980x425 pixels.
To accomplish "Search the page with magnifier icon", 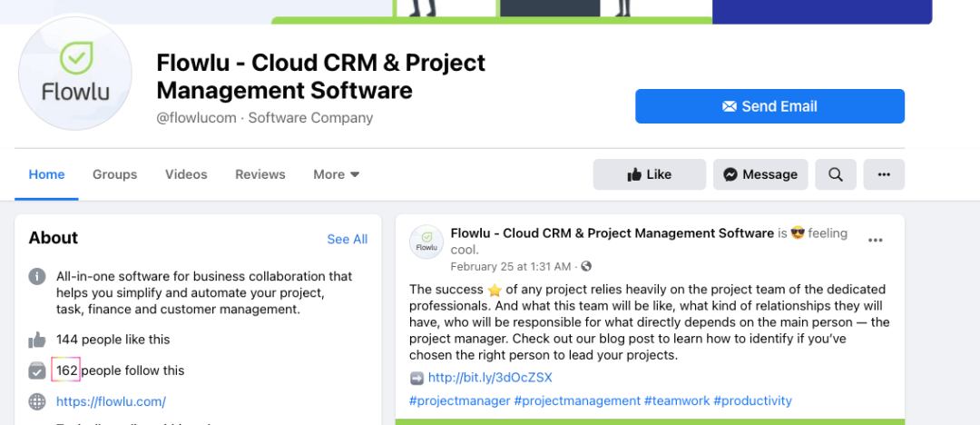I will (x=836, y=174).
